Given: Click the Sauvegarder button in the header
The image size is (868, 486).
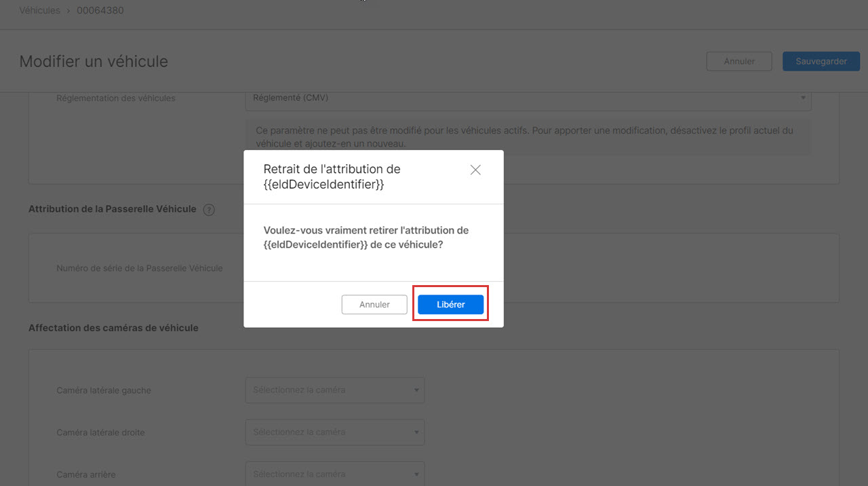Looking at the screenshot, I should pos(821,61).
